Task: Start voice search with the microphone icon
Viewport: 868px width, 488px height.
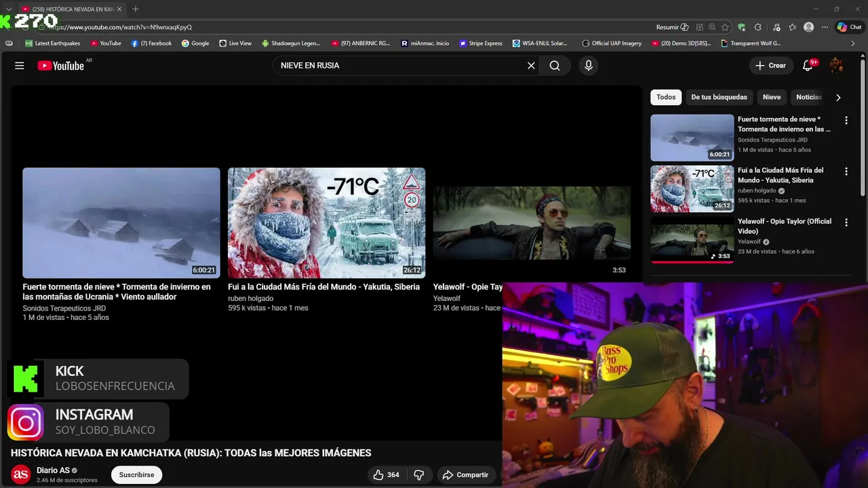Action: (589, 66)
